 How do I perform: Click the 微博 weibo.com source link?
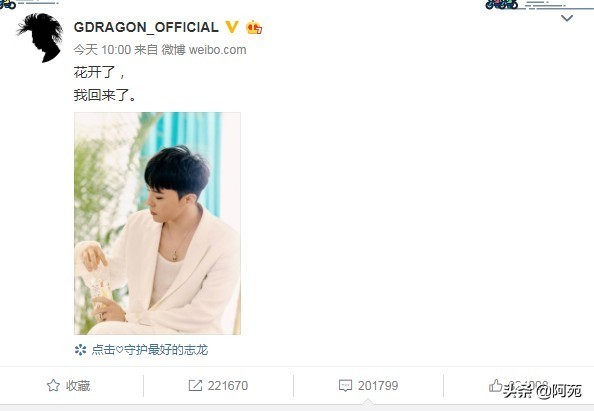click(x=204, y=50)
